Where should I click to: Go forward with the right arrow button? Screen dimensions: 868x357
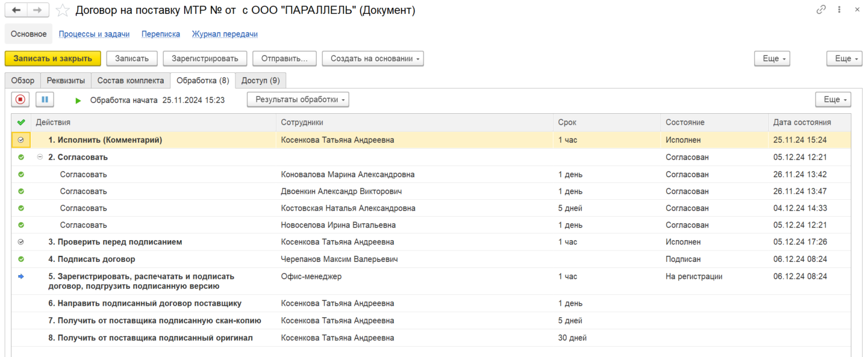pyautogui.click(x=38, y=10)
